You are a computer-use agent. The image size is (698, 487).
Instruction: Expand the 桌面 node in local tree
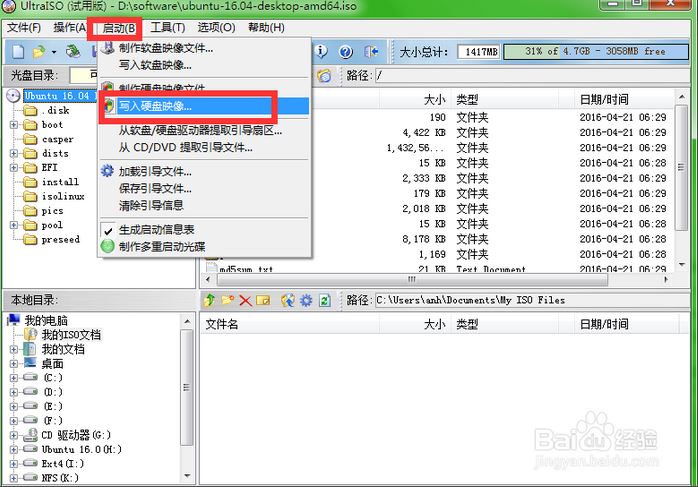pos(14,364)
